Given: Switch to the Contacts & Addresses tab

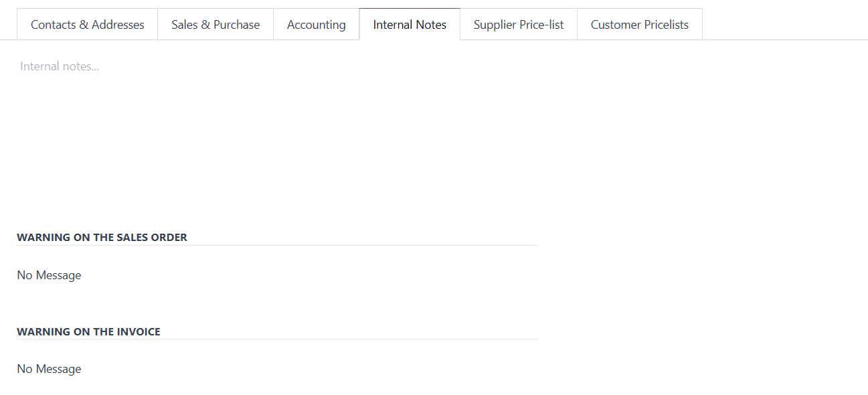Looking at the screenshot, I should (87, 25).
